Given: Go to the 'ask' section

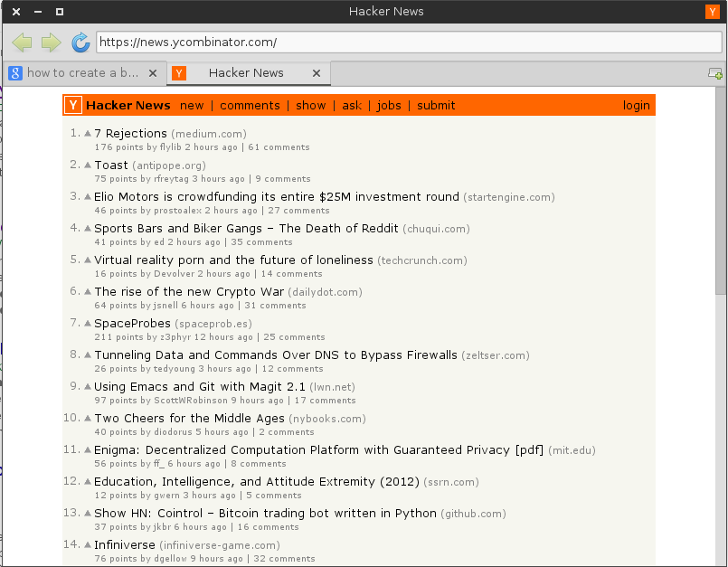Looking at the screenshot, I should [352, 106].
